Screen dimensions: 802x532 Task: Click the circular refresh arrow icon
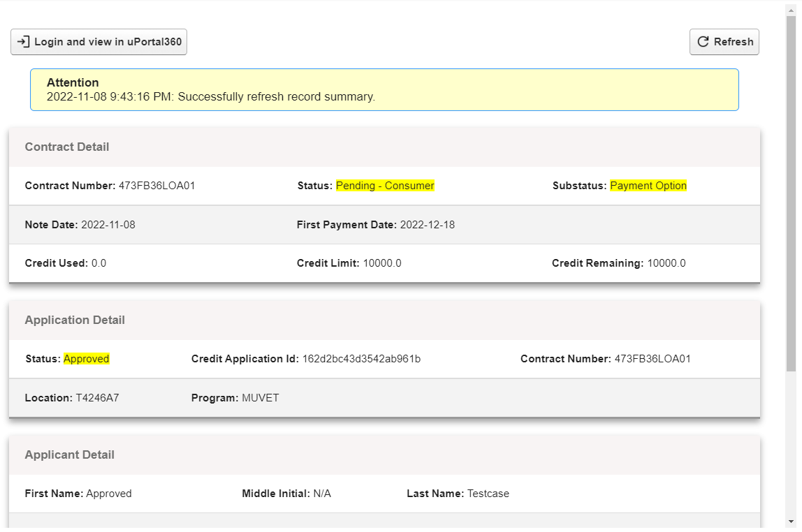[x=703, y=41]
